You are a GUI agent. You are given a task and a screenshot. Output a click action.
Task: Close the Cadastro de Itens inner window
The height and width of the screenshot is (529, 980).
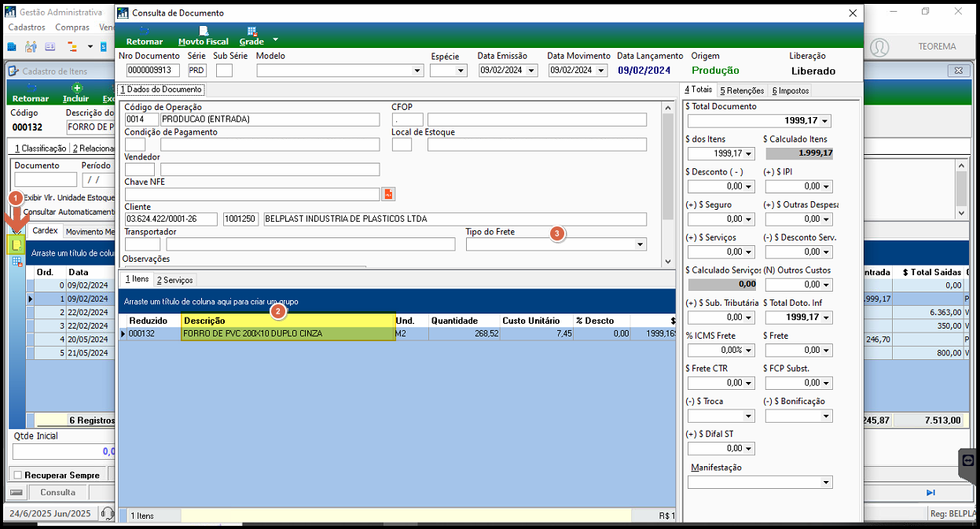959,71
